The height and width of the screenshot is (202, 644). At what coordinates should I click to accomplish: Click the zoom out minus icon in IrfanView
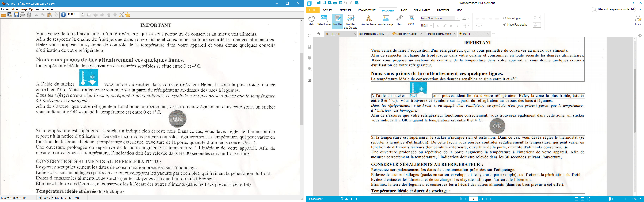(x=89, y=15)
